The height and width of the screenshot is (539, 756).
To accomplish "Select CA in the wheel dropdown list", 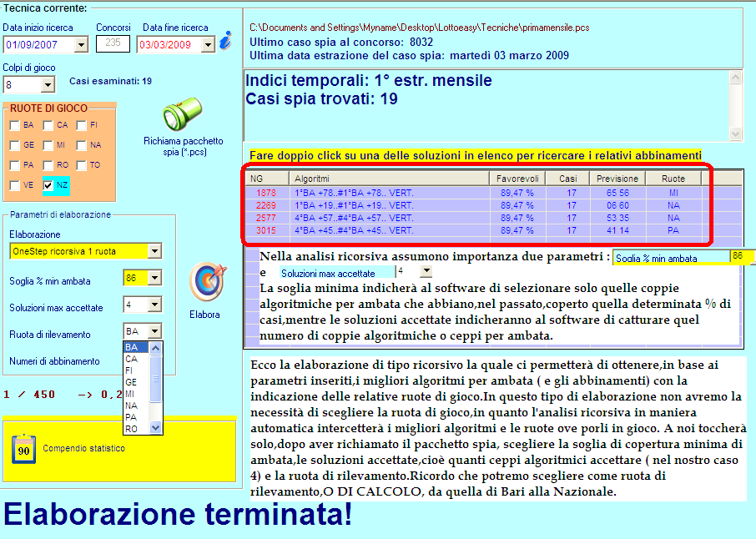I will (x=137, y=359).
